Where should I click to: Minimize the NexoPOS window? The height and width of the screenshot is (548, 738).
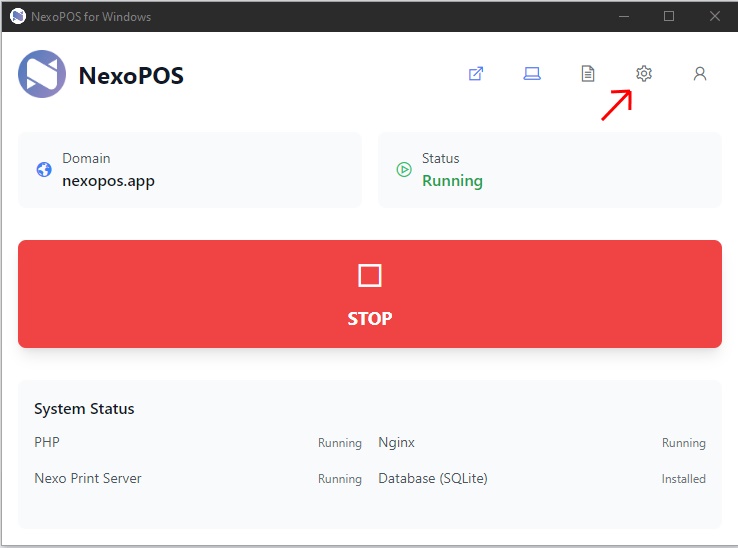(624, 16)
